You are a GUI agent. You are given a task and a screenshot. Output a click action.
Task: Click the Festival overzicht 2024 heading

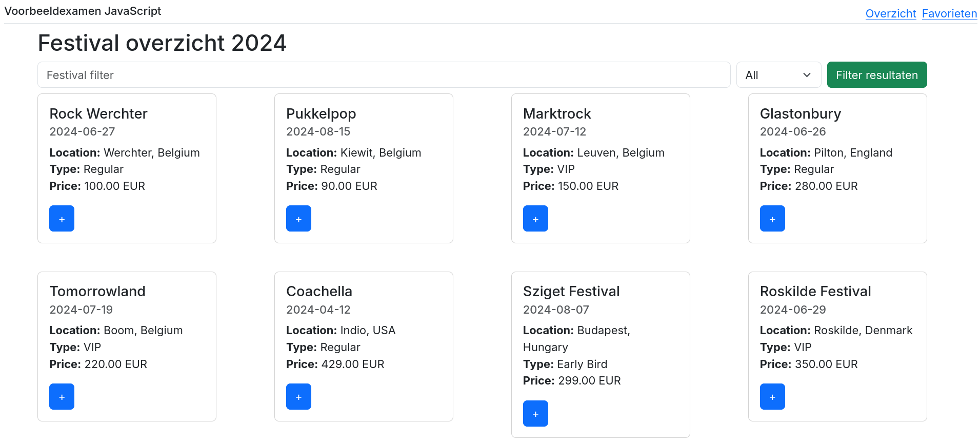[x=162, y=43]
